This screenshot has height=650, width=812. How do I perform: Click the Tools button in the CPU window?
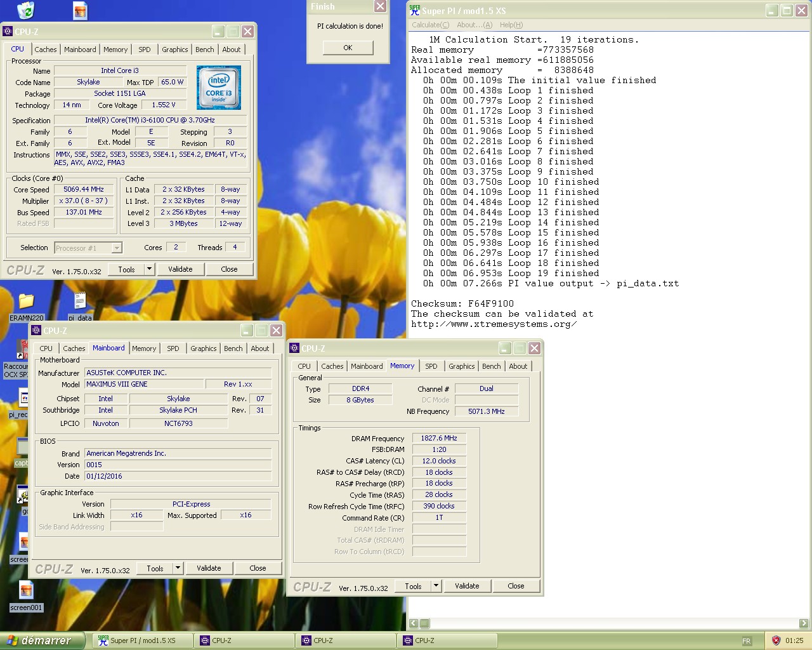tap(126, 269)
